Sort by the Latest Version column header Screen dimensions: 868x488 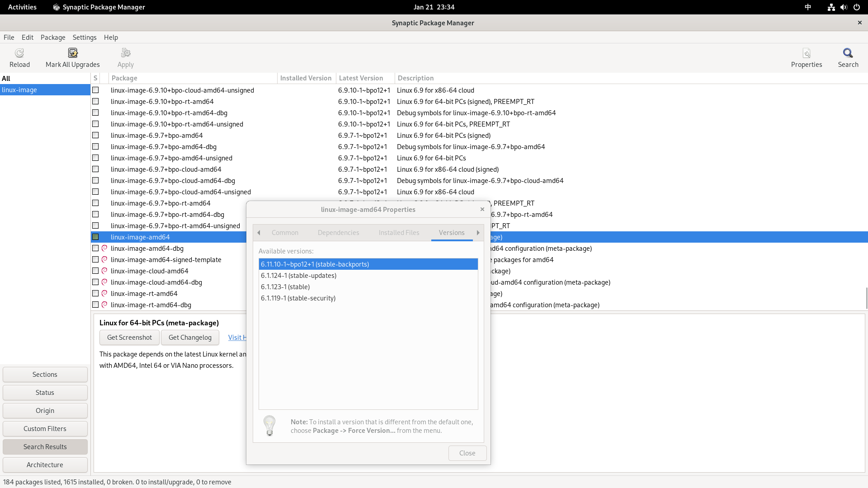365,78
